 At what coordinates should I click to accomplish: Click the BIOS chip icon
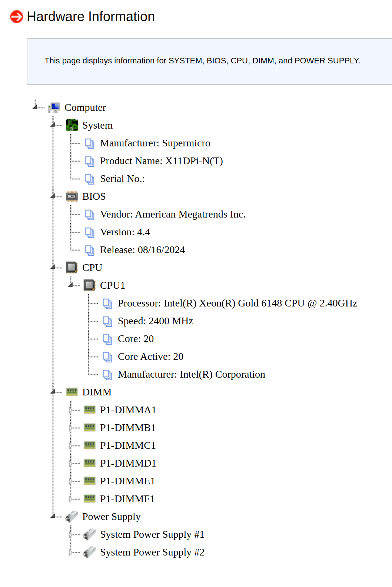72,196
